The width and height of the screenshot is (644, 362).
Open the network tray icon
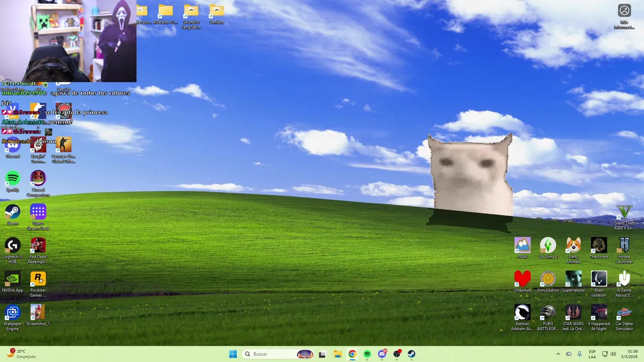click(605, 354)
